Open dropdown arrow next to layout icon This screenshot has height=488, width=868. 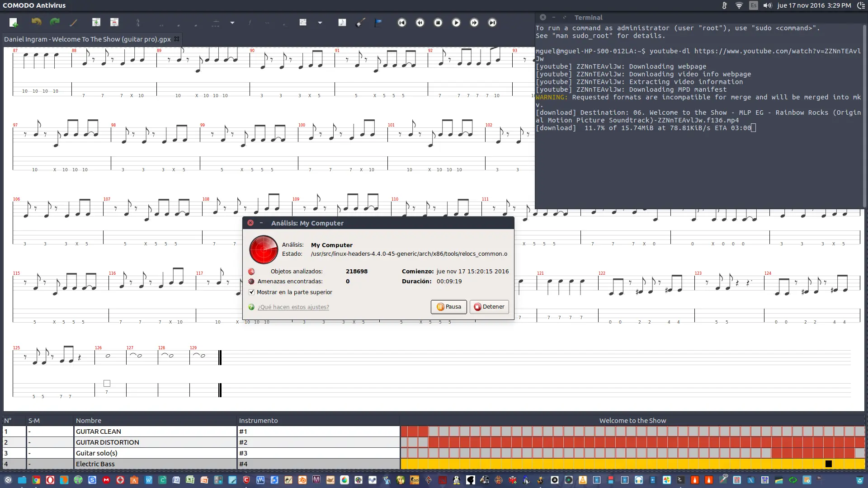click(x=320, y=23)
